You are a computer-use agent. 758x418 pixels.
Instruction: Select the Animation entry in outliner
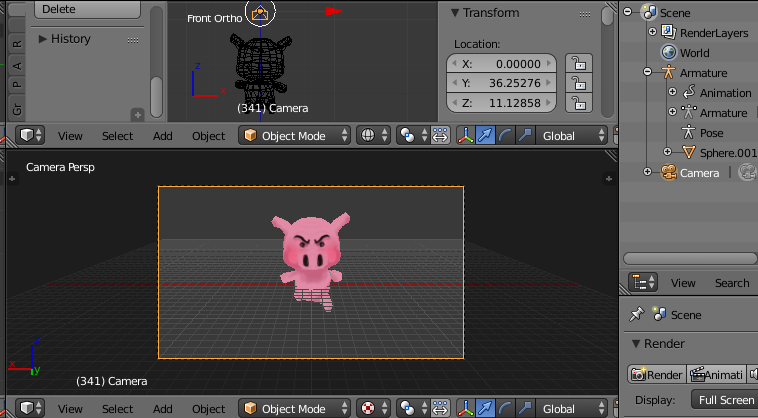pyautogui.click(x=725, y=93)
